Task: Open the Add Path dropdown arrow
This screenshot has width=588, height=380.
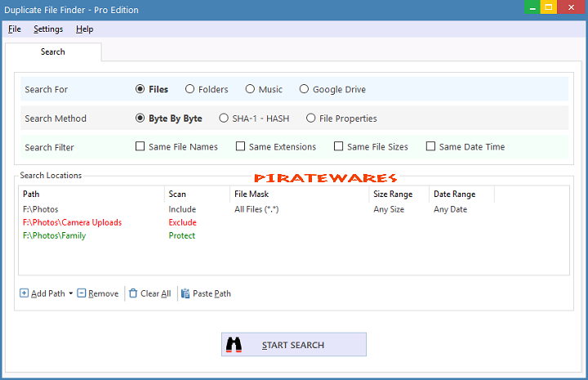Action: pyautogui.click(x=70, y=293)
